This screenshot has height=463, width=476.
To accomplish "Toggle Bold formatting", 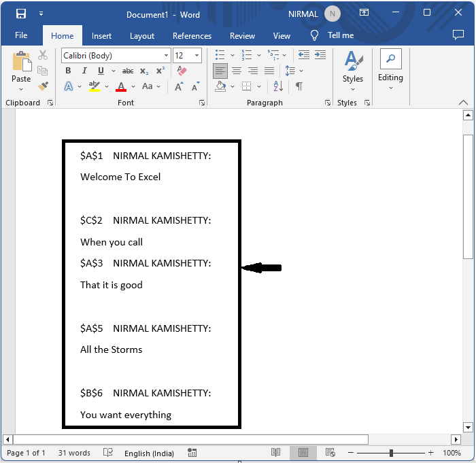I will pyautogui.click(x=68, y=71).
